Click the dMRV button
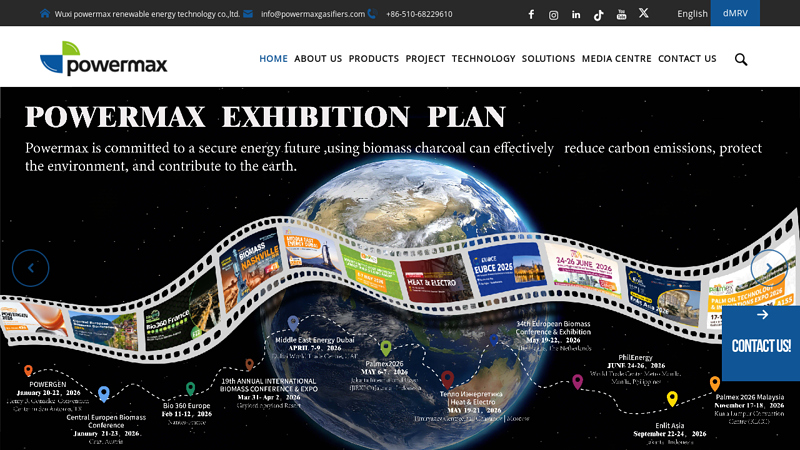Viewport: 800px width, 450px height. coord(735,13)
